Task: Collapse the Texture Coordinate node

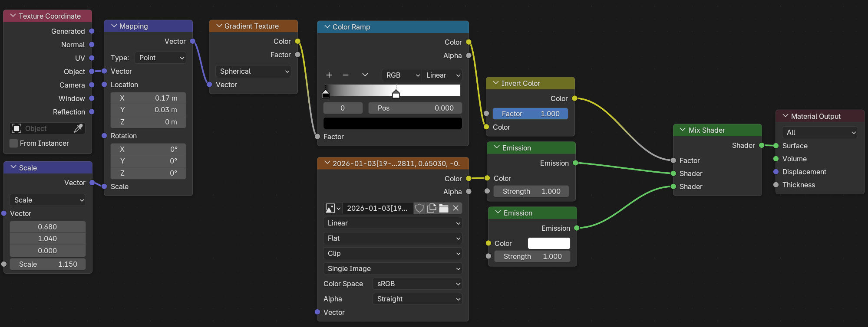Action: 13,16
